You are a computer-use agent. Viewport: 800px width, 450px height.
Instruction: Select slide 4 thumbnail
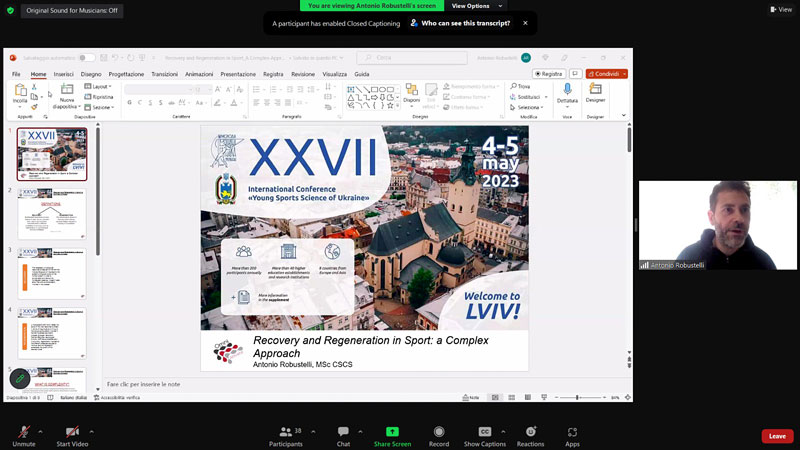click(52, 333)
